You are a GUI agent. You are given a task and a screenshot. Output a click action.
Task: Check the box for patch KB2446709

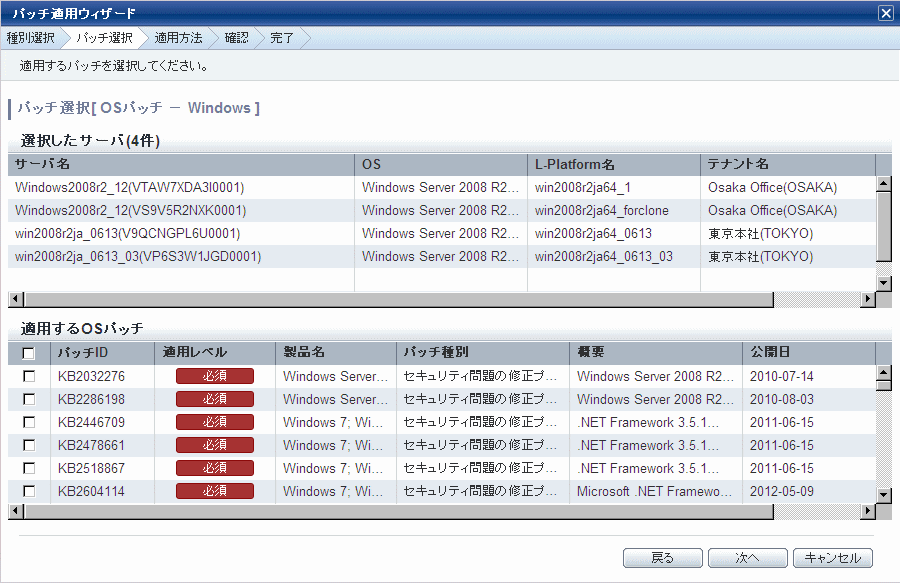29,422
